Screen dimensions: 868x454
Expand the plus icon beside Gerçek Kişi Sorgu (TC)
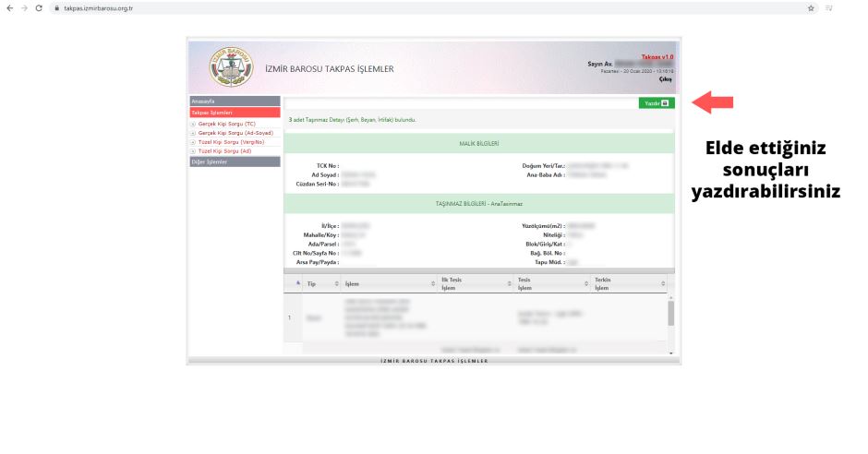pos(193,125)
